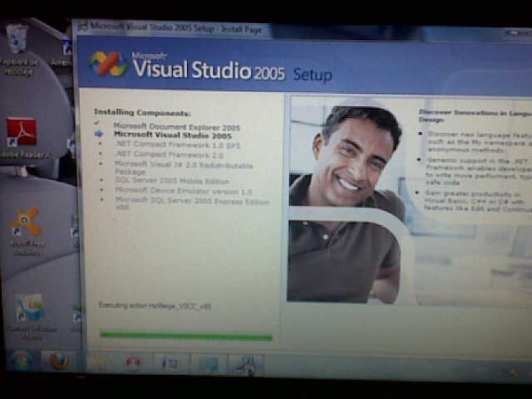Select 'Microsoft Device Emulator version 1.0' entry

point(184,191)
